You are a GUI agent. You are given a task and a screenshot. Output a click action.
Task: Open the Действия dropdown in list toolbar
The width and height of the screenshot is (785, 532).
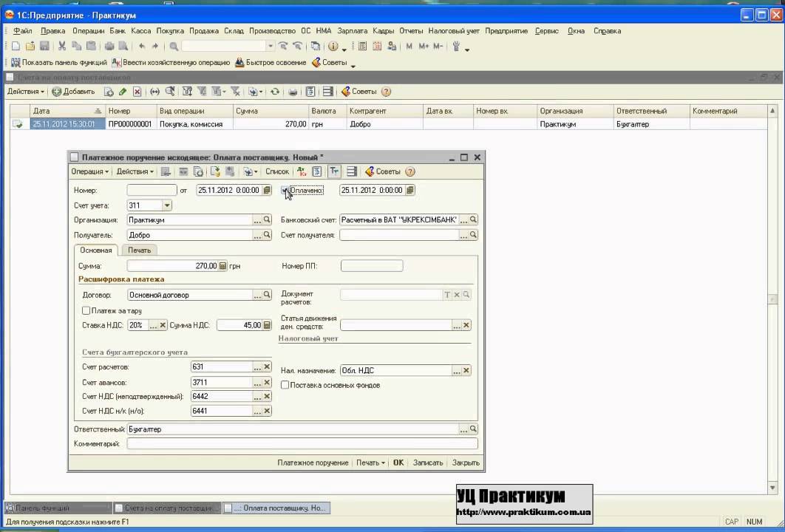[26, 92]
